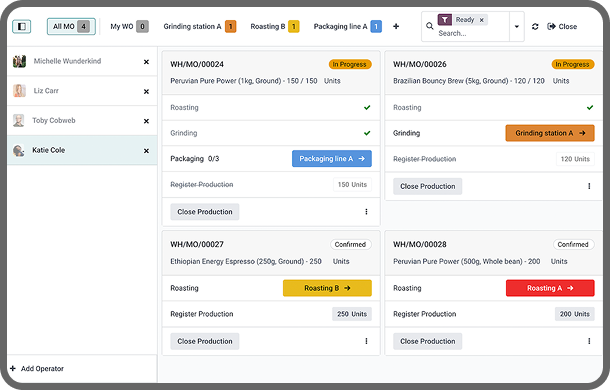Screen dimensions: 610x390
Task: Click the Roasting checkmark in WH/MO/00024
Action: [x=367, y=107]
